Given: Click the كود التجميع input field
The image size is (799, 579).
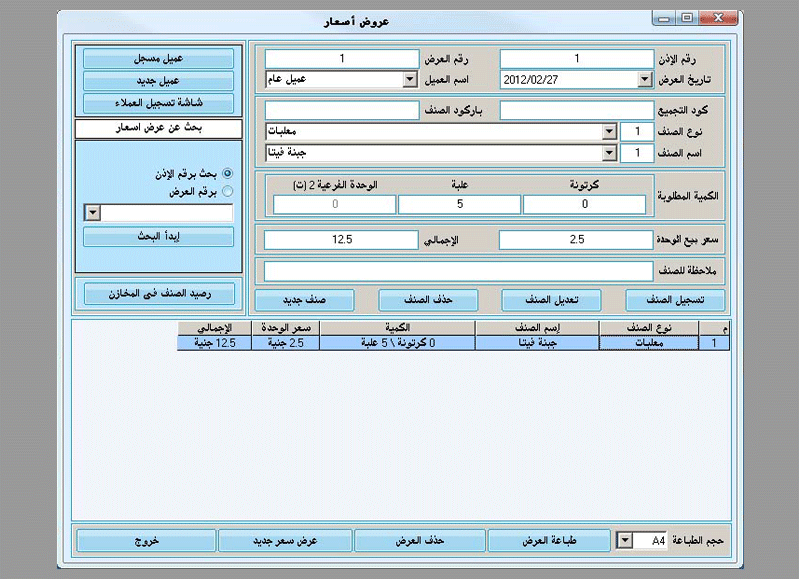Looking at the screenshot, I should 577,110.
